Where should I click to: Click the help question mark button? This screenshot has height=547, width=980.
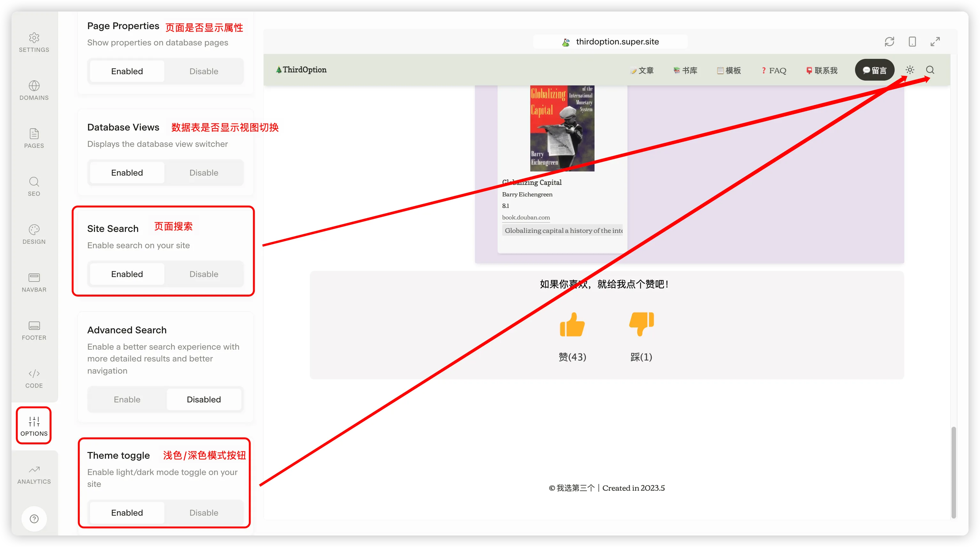pos(34,519)
